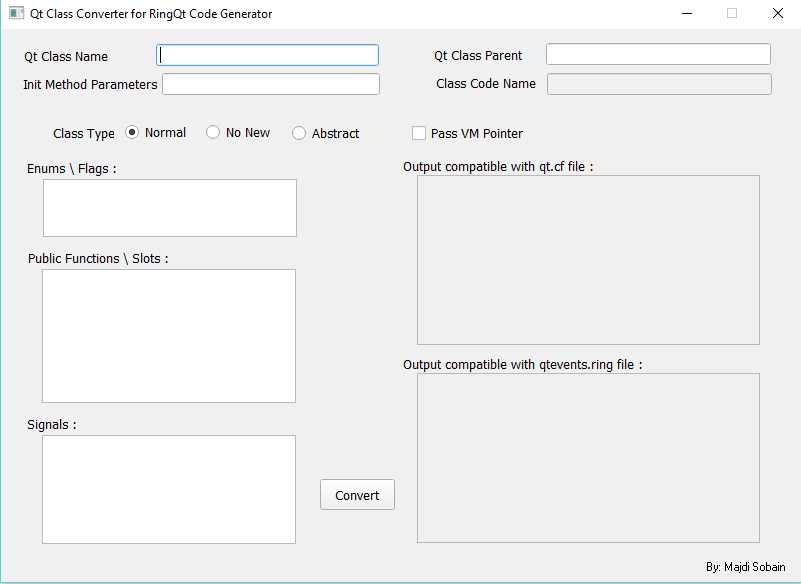Select the Abstract class type
The width and height of the screenshot is (801, 584).
[x=298, y=132]
